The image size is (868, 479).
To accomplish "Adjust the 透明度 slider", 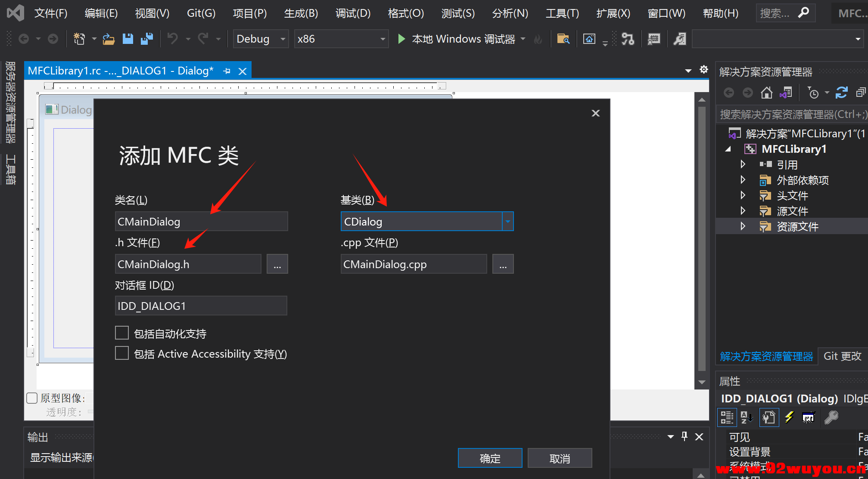I will pos(90,412).
